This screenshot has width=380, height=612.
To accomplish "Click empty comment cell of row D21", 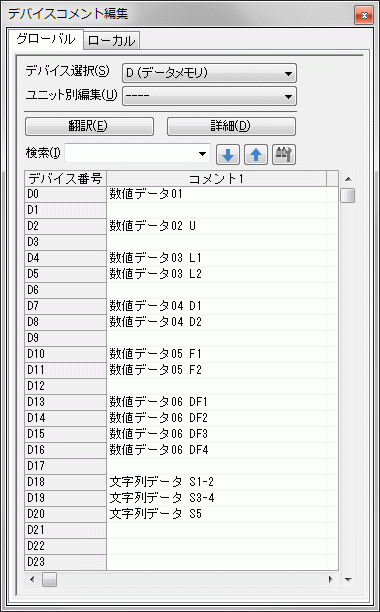I will pos(217,530).
